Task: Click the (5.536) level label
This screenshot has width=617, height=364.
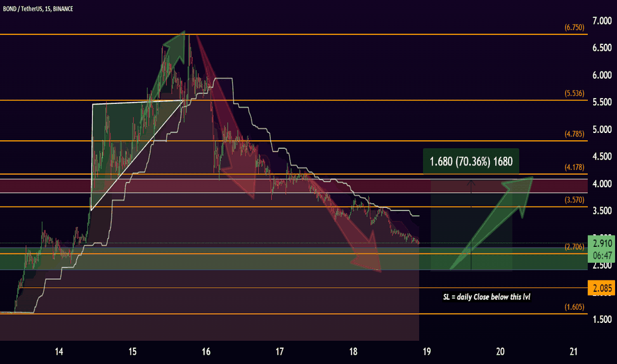Action: click(574, 93)
